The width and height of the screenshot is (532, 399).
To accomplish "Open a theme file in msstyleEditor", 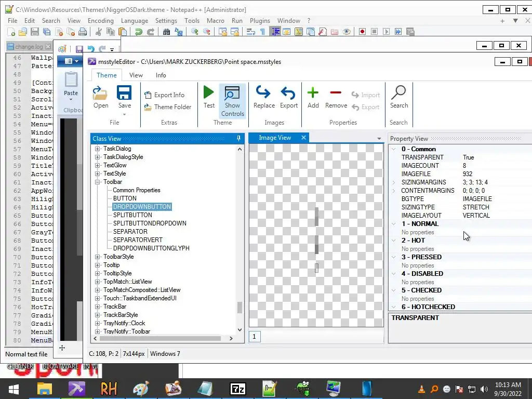I will pyautogui.click(x=100, y=97).
